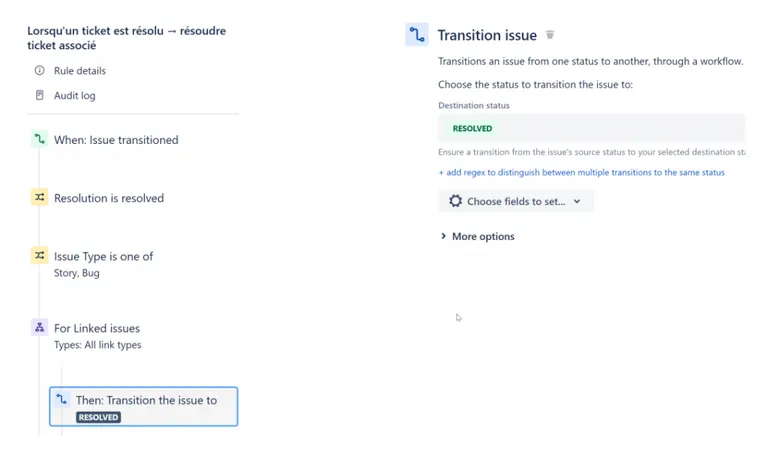Select the When: Issue transitioned step
The image size is (768, 458).
[116, 140]
